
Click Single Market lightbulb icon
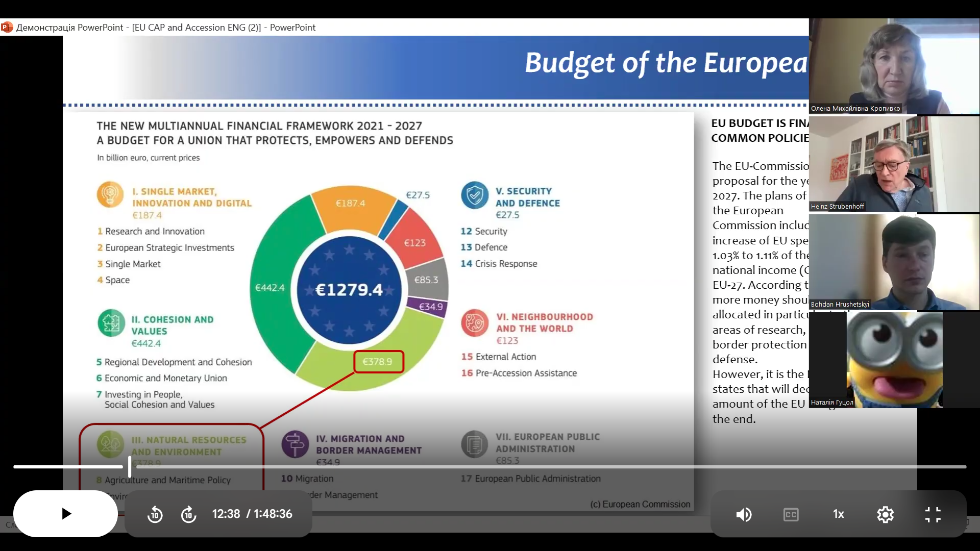[x=110, y=194]
